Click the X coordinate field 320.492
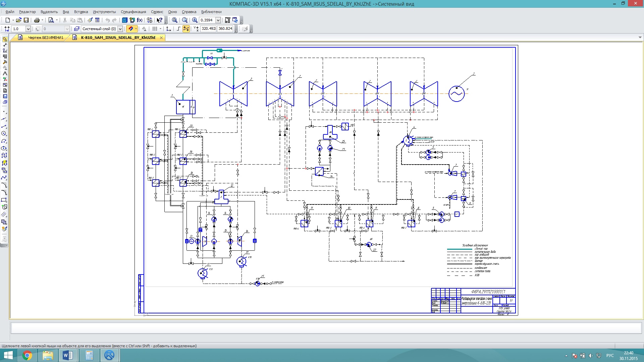The height and width of the screenshot is (362, 644). [208, 29]
